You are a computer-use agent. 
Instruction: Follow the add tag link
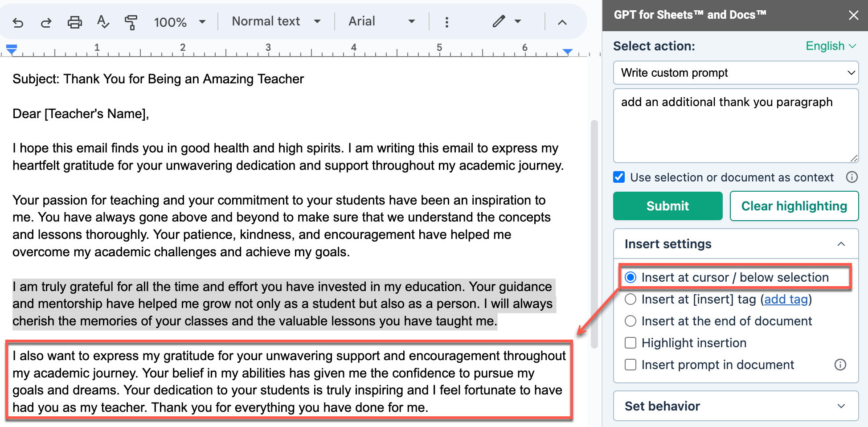786,299
